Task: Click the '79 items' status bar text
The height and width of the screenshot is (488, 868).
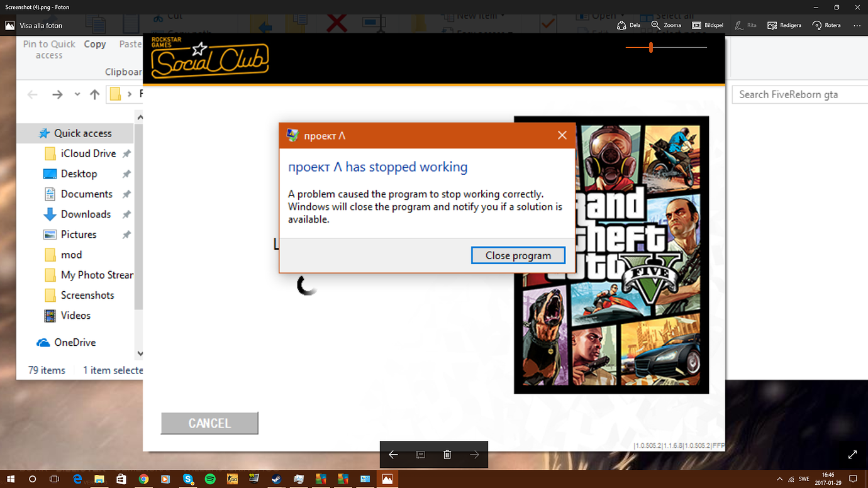Action: click(47, 370)
